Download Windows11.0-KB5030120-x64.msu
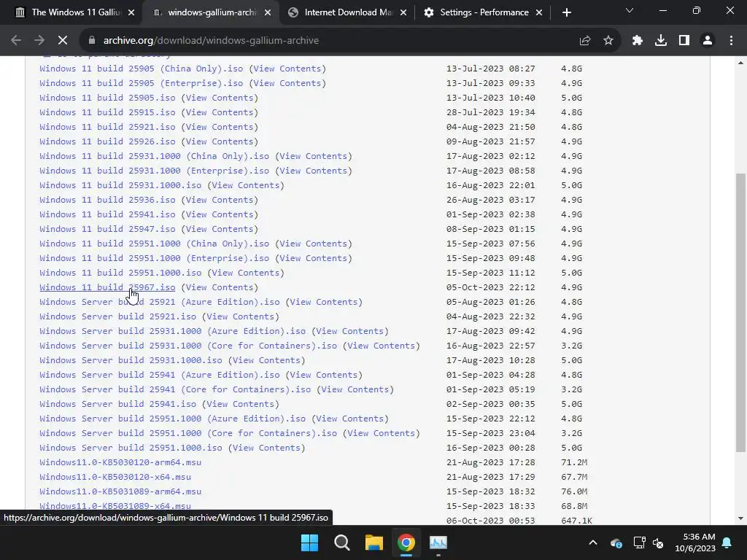 [x=115, y=477]
